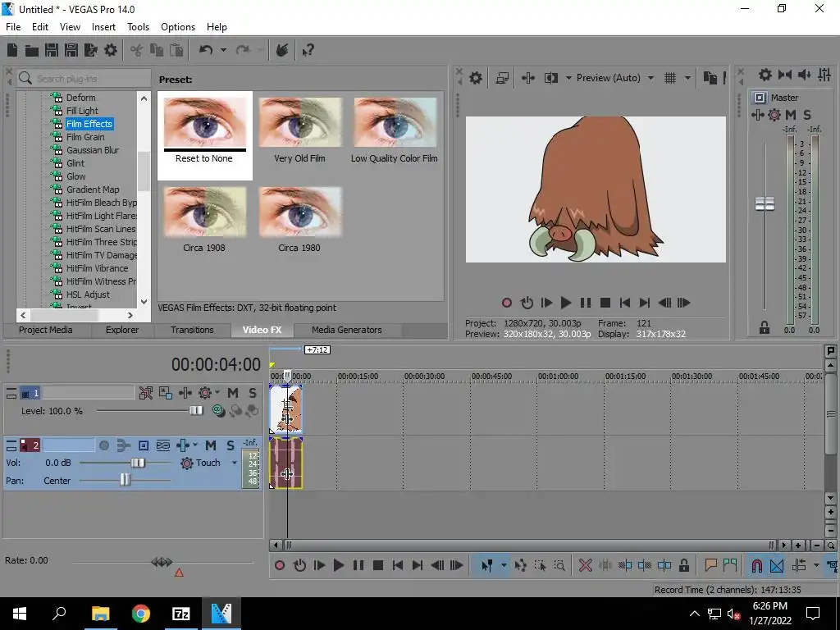Toggle the Master bus Solo button
The height and width of the screenshot is (630, 840).
point(807,115)
